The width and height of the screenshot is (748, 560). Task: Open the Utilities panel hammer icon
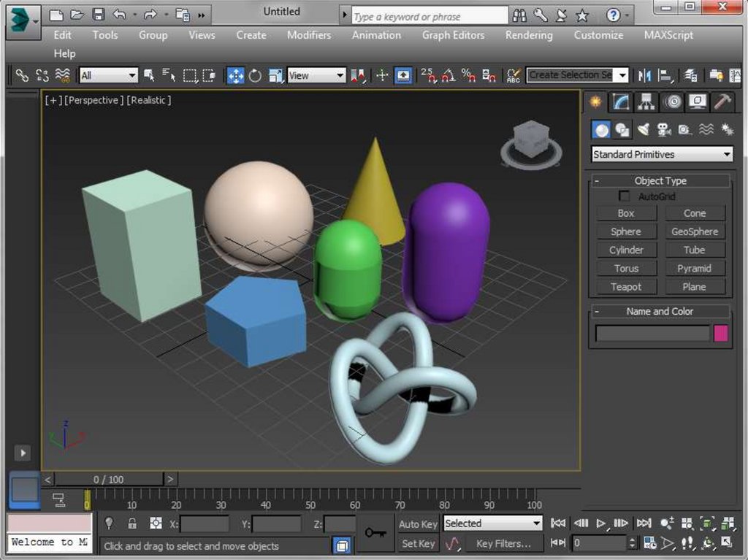point(722,101)
